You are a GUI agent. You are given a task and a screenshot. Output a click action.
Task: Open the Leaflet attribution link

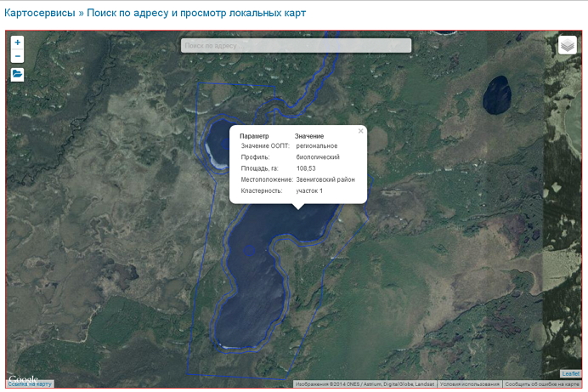571,373
